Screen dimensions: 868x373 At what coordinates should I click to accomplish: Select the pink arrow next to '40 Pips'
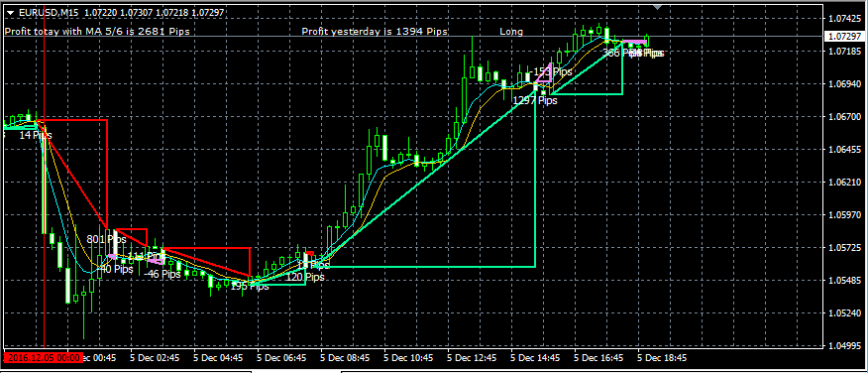pos(112,257)
